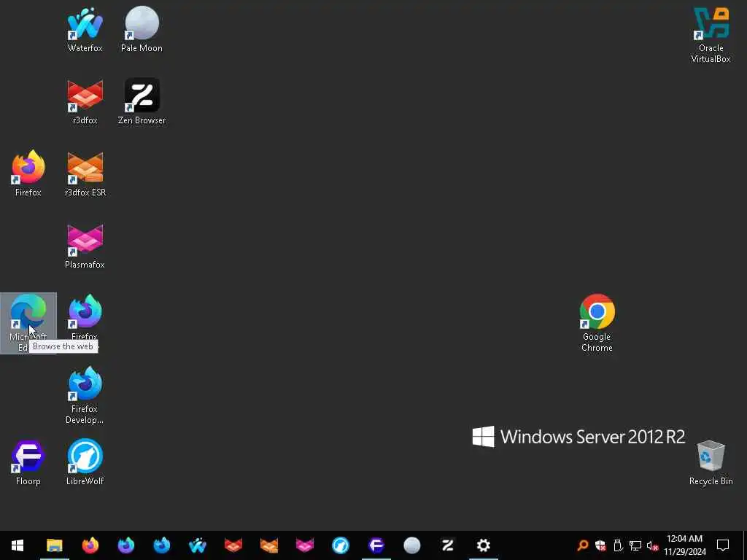Launch Firefox Nightly from the taskbar

(125, 545)
